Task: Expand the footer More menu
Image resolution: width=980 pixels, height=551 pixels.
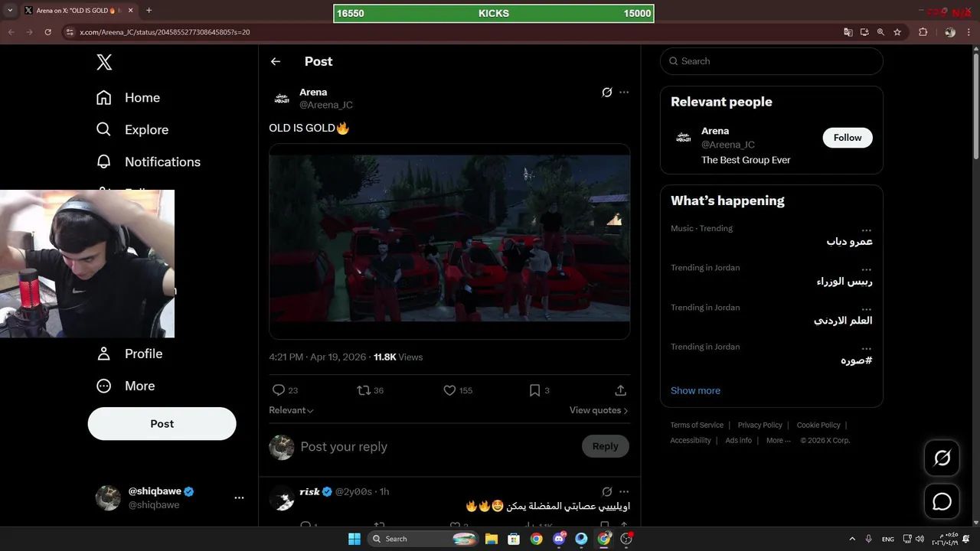Action: 778,440
